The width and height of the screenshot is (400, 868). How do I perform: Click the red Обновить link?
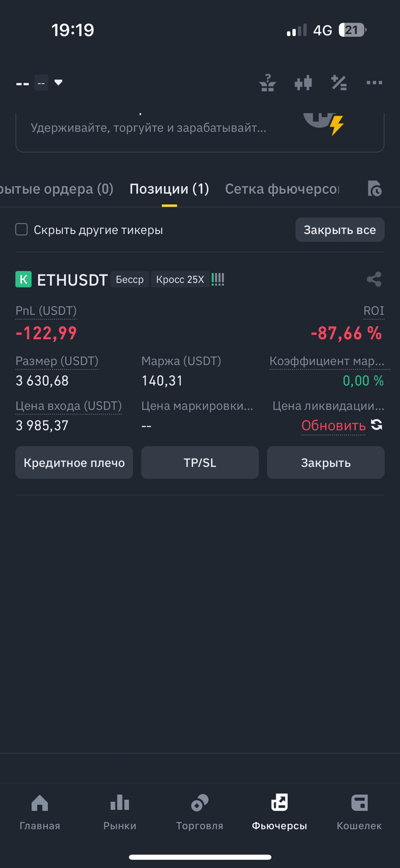point(333,426)
